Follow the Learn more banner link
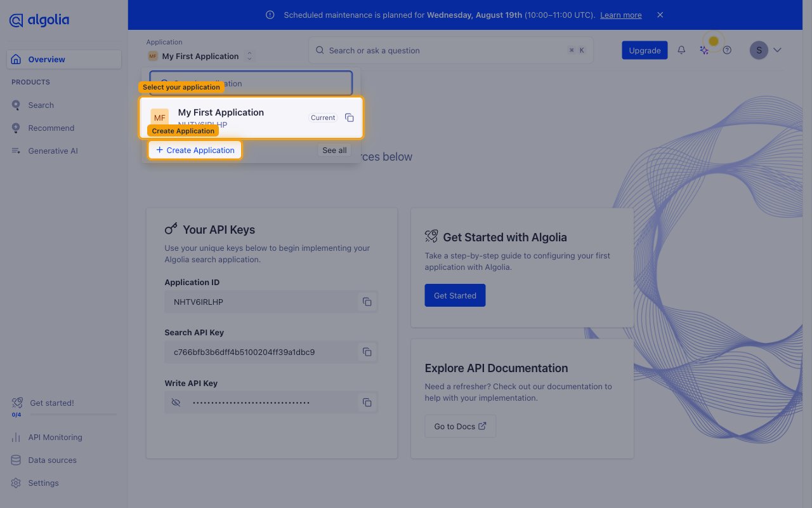812x508 pixels. coord(620,15)
